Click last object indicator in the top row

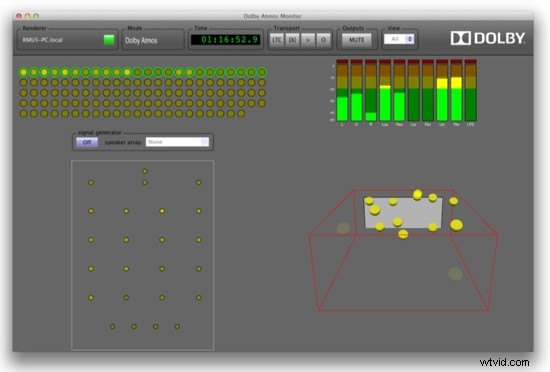[x=262, y=72]
